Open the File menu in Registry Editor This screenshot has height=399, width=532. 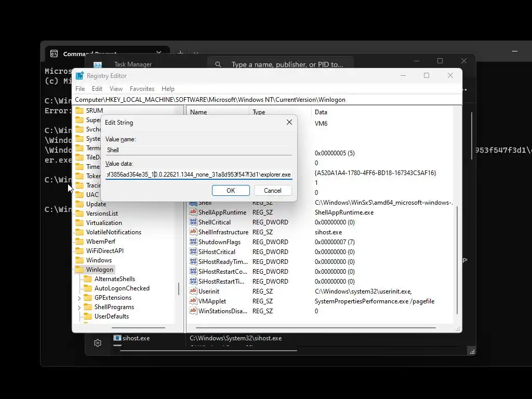[x=80, y=88]
